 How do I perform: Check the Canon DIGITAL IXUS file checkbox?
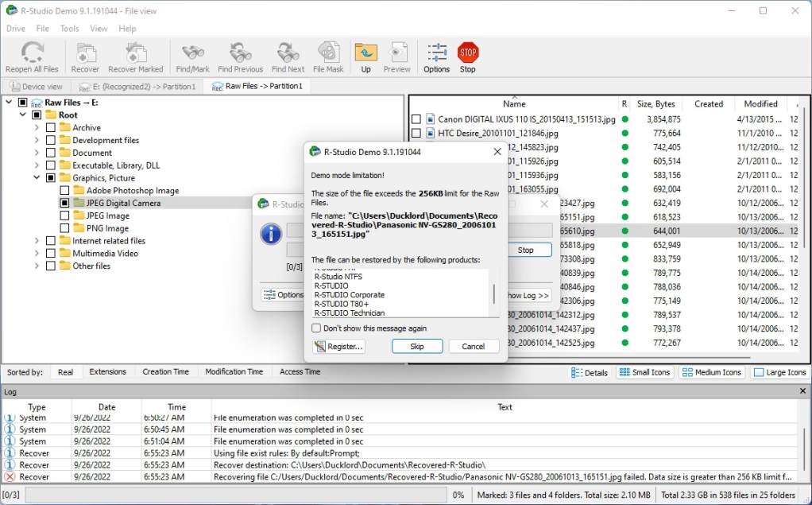coord(416,119)
